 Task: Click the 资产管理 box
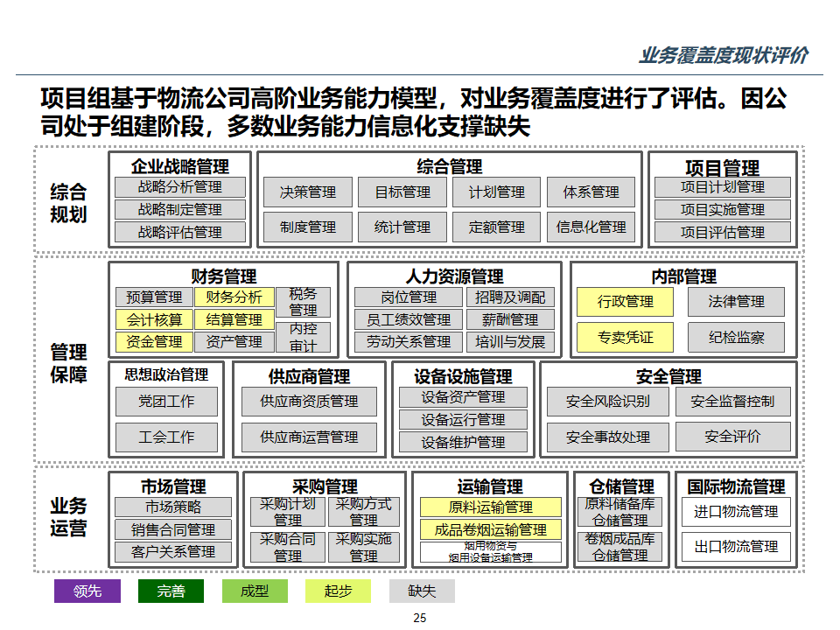click(234, 342)
